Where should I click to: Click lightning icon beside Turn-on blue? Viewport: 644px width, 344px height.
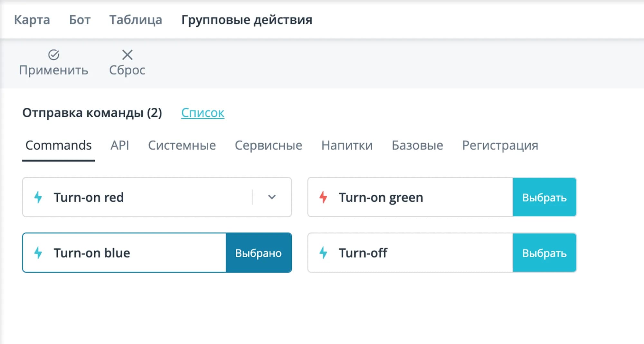point(38,253)
